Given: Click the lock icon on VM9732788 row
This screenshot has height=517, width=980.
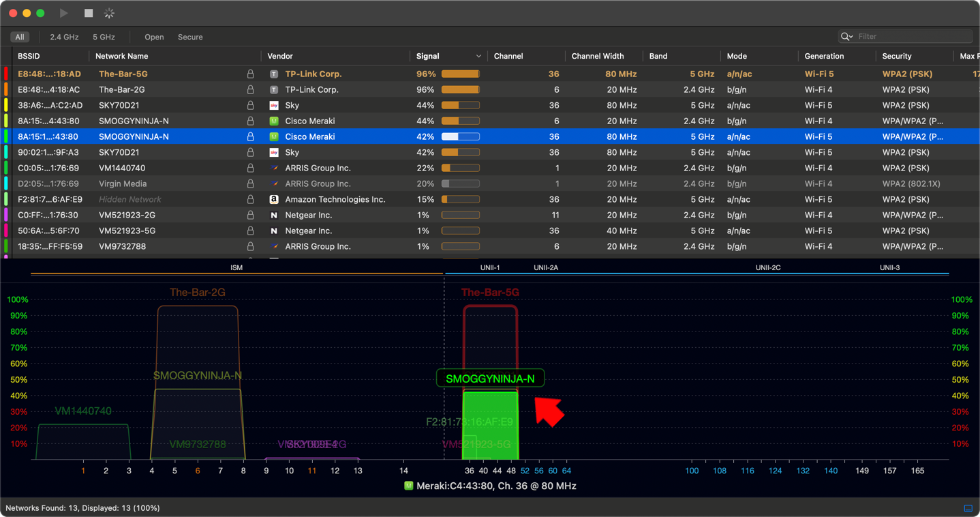Looking at the screenshot, I should 250,246.
